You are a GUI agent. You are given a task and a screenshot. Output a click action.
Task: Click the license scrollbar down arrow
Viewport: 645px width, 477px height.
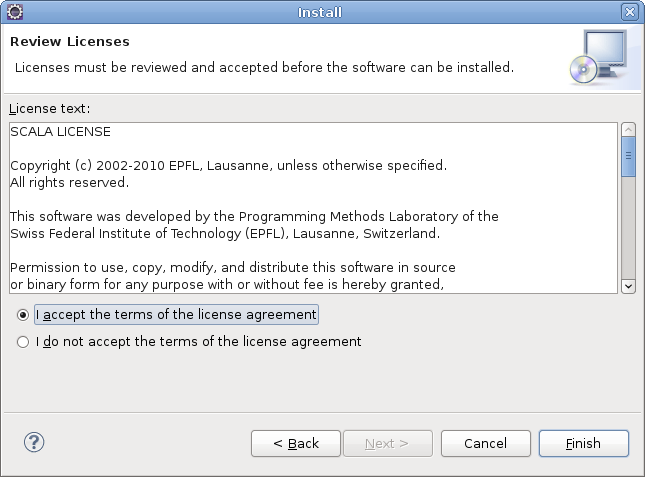pos(629,286)
